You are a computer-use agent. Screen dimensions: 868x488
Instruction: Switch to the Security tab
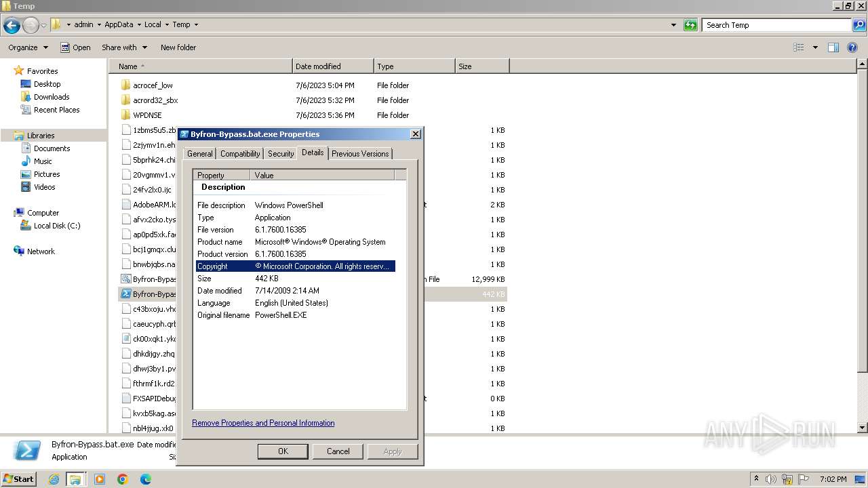(281, 154)
